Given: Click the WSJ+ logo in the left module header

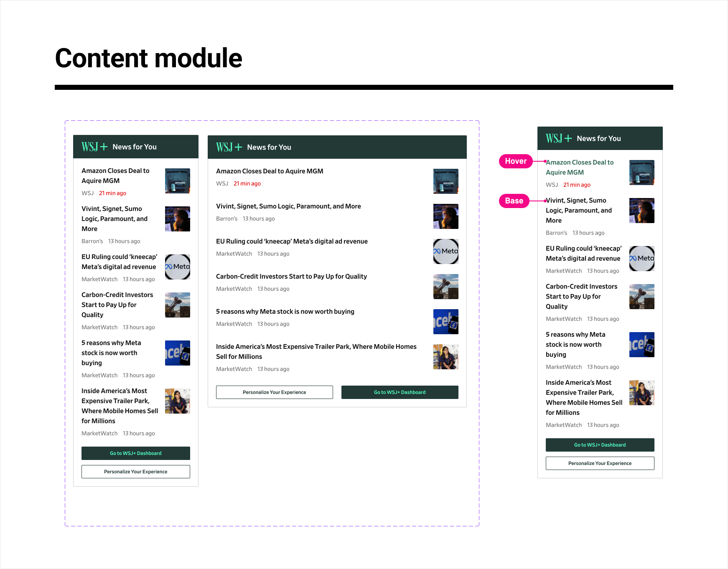Looking at the screenshot, I should pos(94,146).
